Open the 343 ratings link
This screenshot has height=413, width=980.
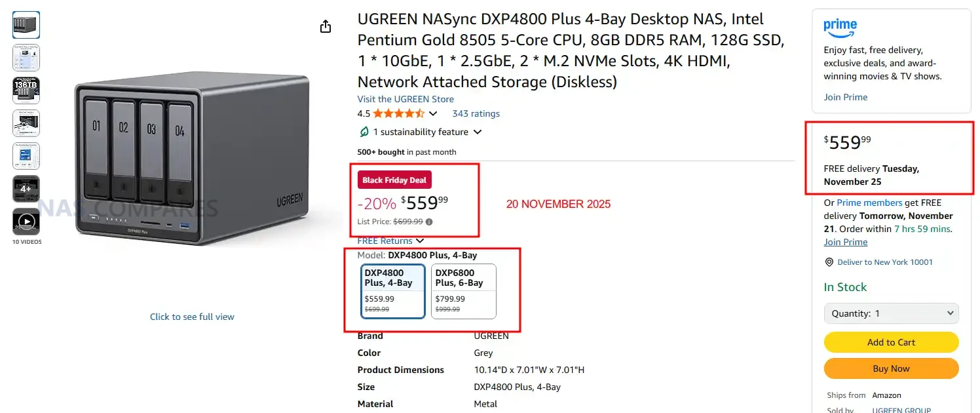(476, 113)
